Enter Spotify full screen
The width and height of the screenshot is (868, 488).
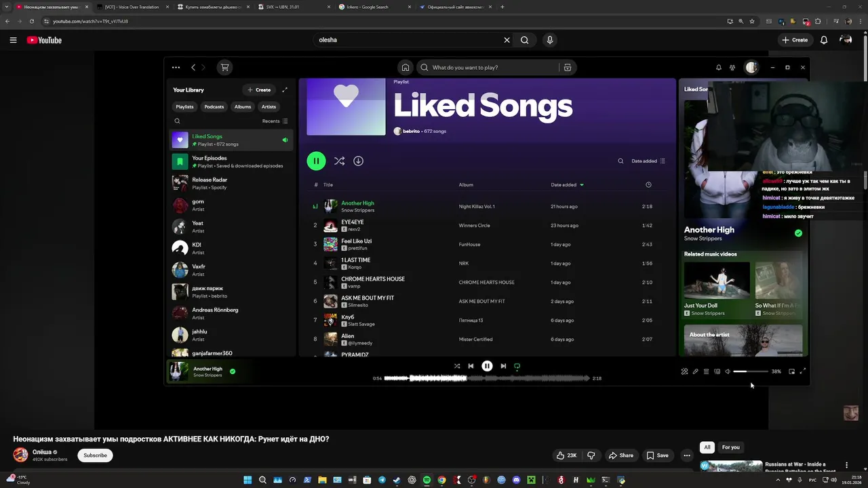[803, 371]
